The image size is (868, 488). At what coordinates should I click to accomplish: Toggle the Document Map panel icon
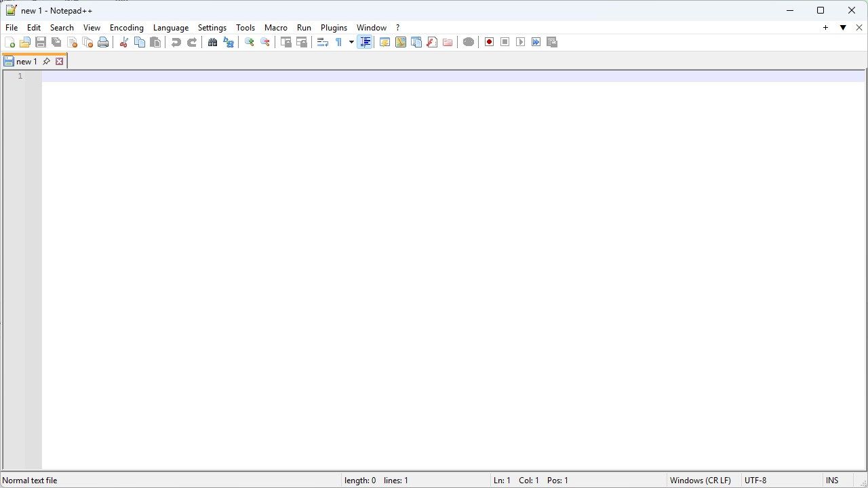click(401, 42)
